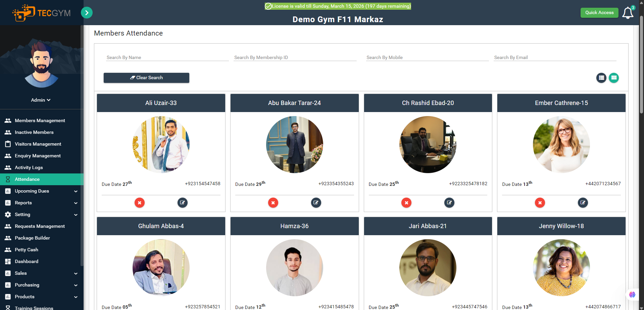
Task: Click Reports chart icon in sidebar
Action: 8,203
